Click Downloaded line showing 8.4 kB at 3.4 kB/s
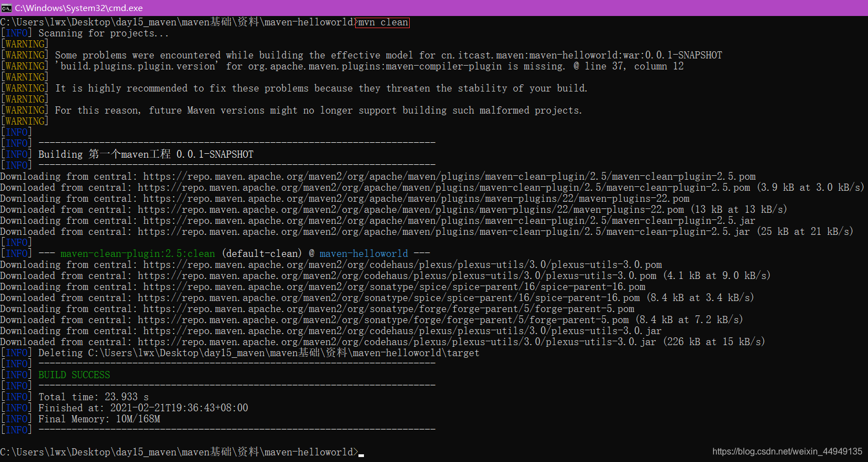868x462 pixels. pyautogui.click(x=377, y=298)
